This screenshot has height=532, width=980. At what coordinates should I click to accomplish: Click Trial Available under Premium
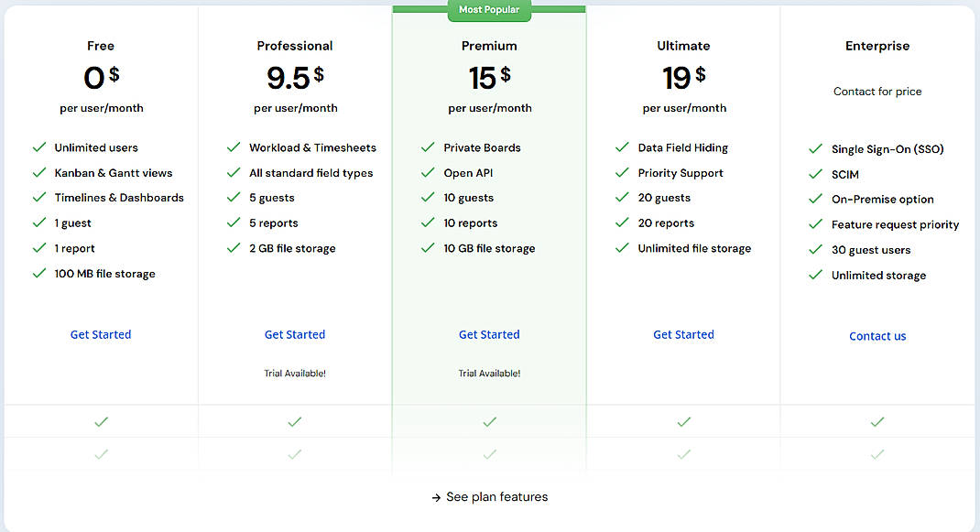click(x=489, y=373)
